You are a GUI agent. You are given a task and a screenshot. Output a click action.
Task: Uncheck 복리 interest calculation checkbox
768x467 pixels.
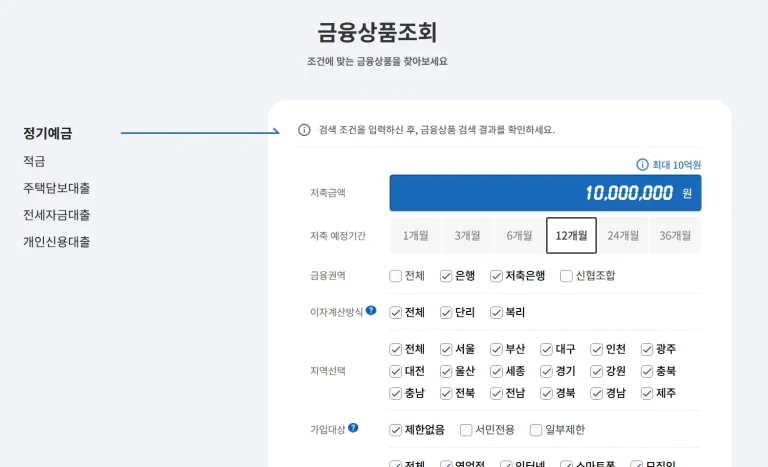[x=497, y=313]
